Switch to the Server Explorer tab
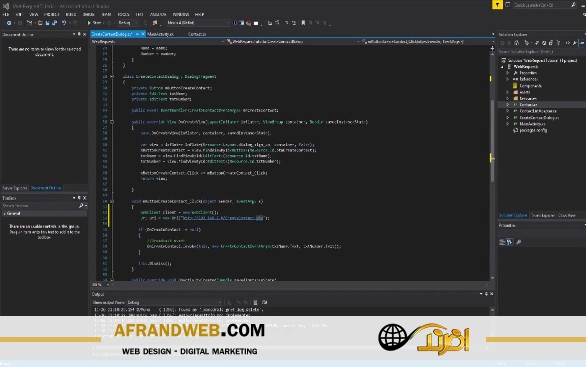The height and width of the screenshot is (367, 586). (15, 188)
